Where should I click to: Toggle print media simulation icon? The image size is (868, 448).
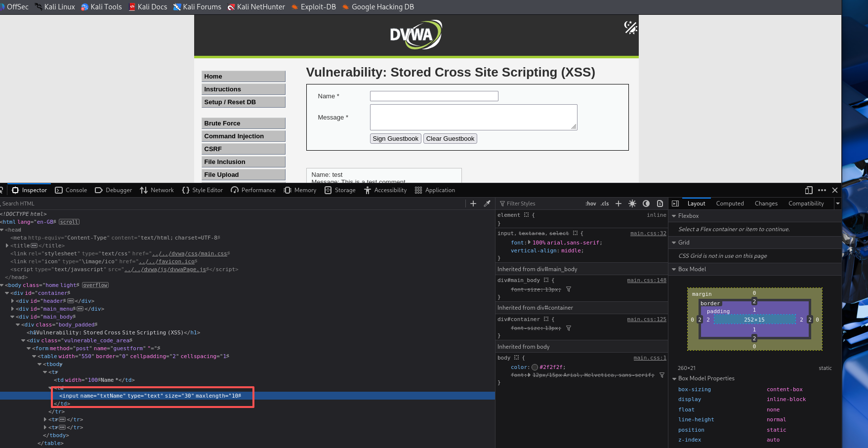[660, 204]
